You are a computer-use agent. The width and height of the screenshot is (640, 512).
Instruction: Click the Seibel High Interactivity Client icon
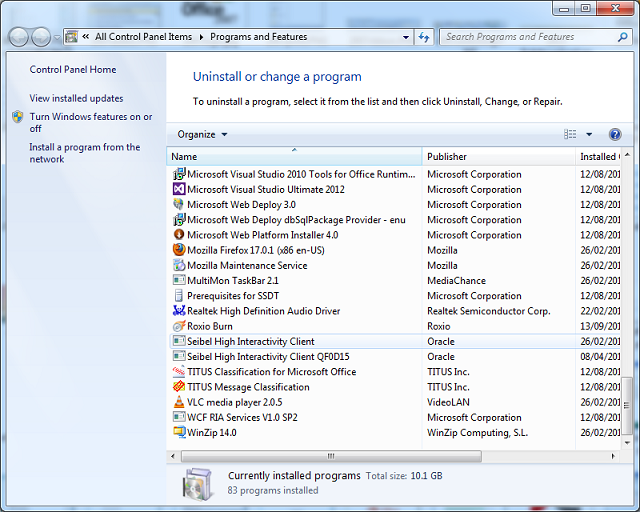(179, 341)
